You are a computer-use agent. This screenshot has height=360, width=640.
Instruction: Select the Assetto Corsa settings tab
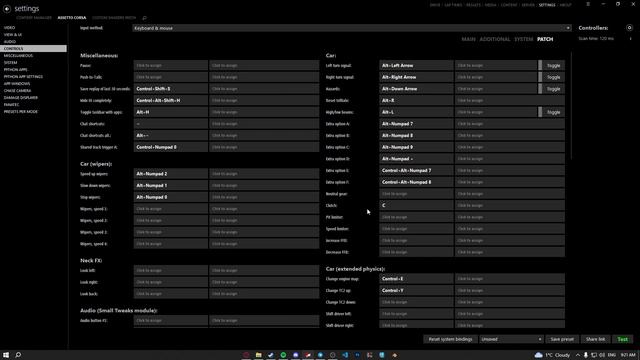(72, 18)
